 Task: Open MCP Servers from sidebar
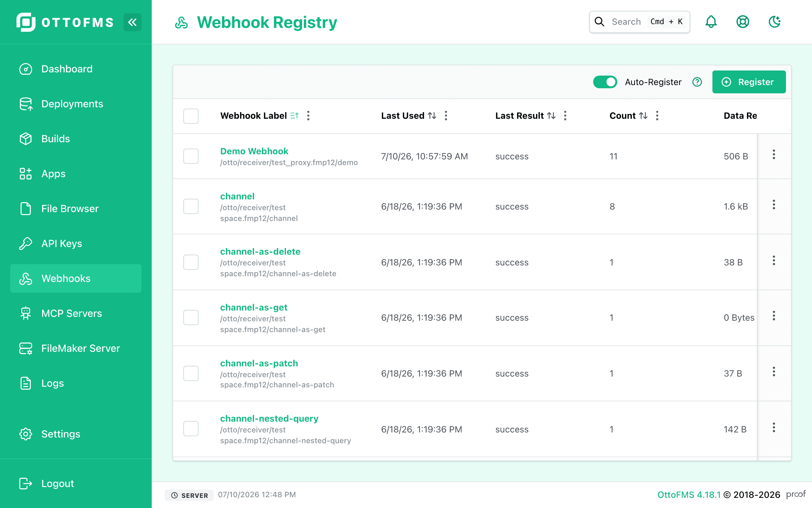coord(76,313)
